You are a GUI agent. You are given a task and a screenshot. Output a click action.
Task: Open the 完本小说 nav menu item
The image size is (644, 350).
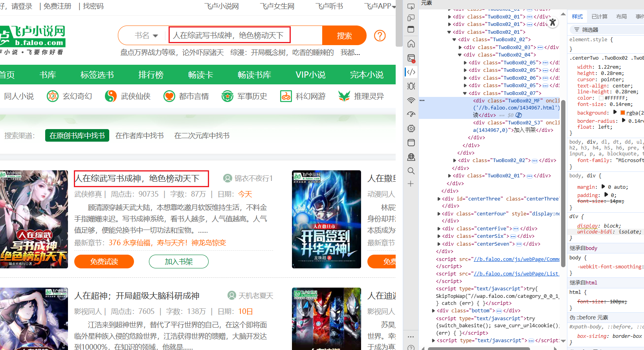coord(367,75)
